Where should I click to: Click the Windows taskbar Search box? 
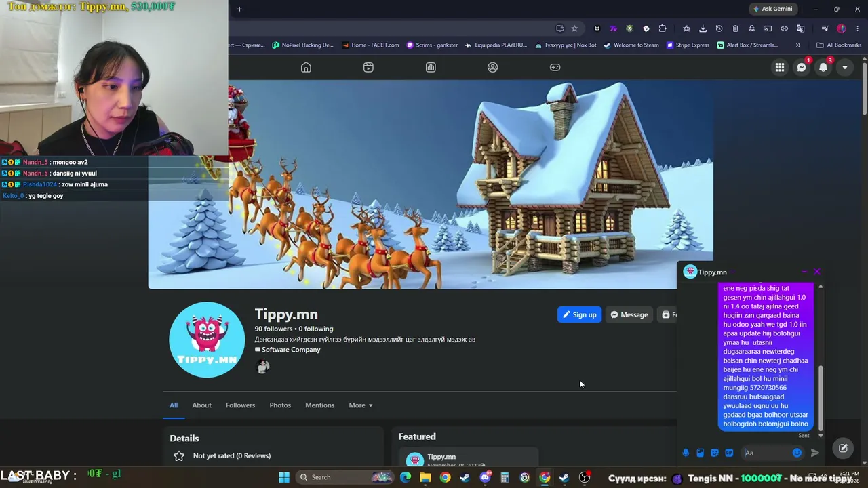click(x=346, y=477)
